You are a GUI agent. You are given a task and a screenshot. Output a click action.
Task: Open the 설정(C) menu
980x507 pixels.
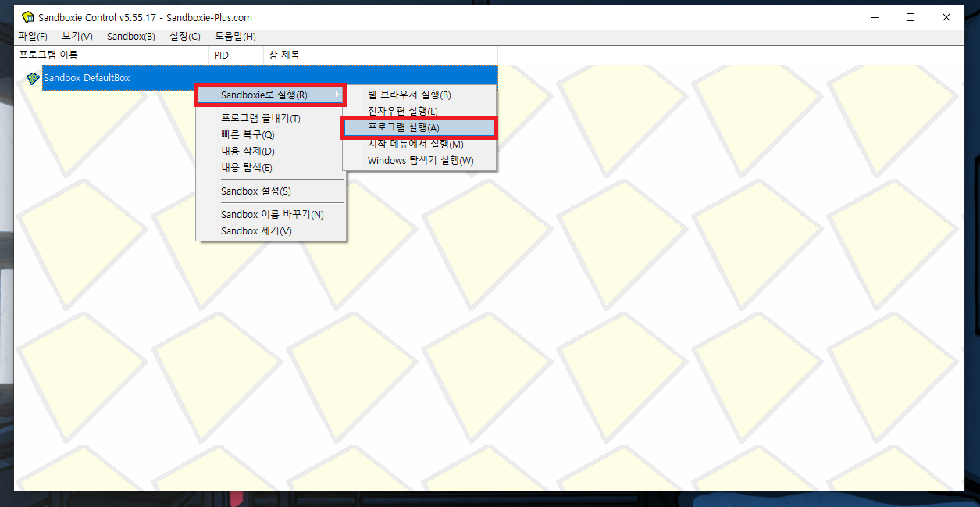click(185, 37)
